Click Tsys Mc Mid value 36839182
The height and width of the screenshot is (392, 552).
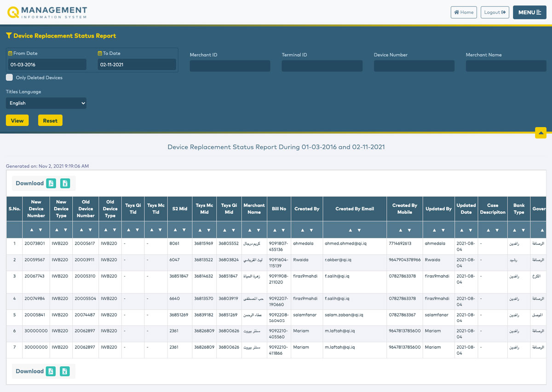(x=205, y=315)
